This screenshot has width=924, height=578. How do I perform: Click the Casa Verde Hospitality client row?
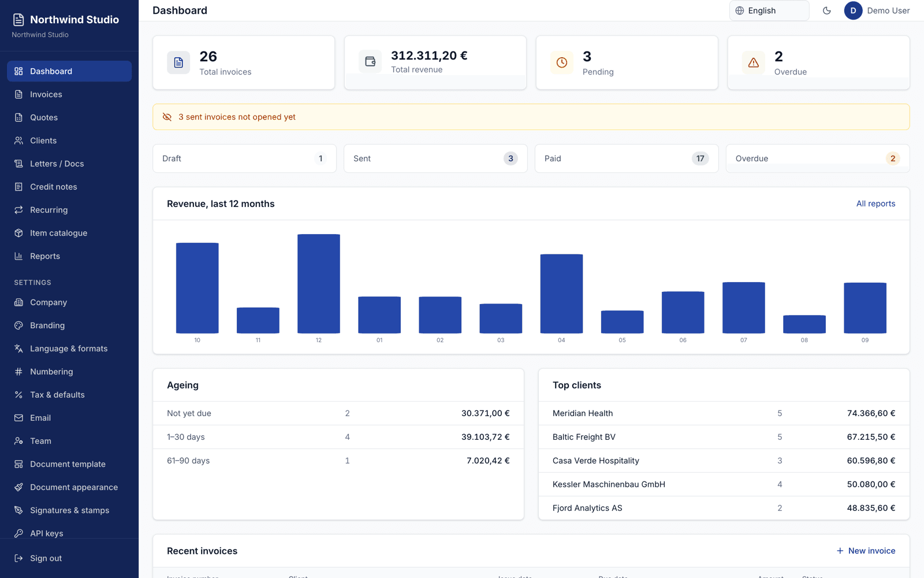724,461
